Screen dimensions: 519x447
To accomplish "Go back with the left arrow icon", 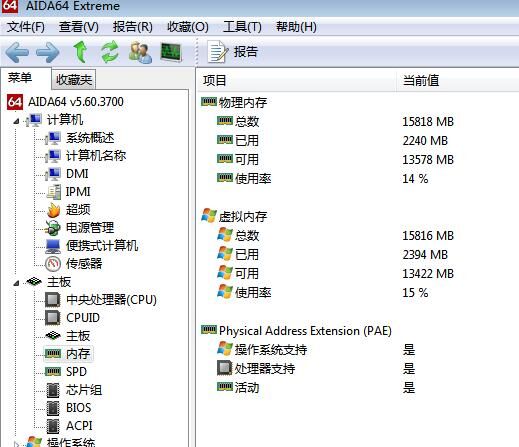I will pyautogui.click(x=17, y=52).
